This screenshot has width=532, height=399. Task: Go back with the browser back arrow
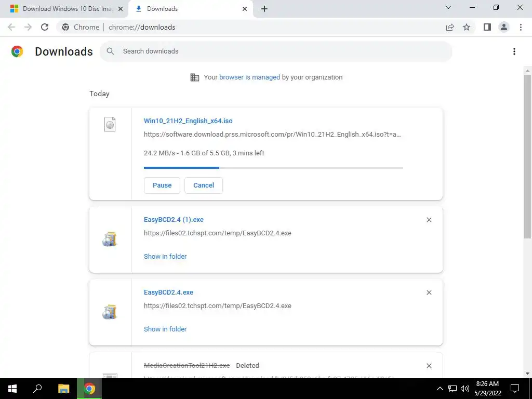coord(11,27)
